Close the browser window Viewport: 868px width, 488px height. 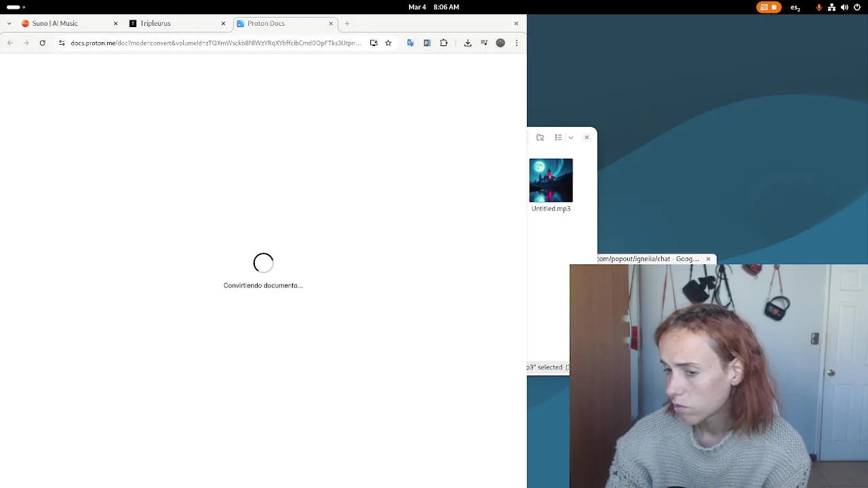pos(516,23)
